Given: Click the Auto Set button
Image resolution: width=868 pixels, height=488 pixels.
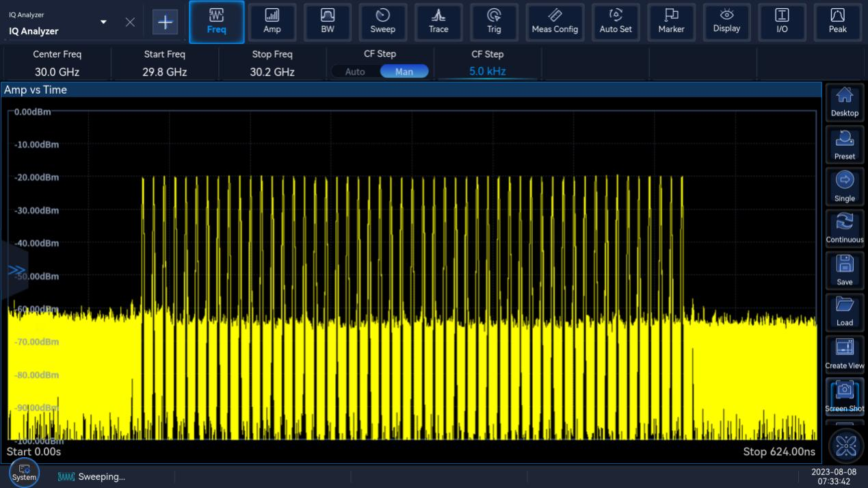Looking at the screenshot, I should pyautogui.click(x=616, y=22).
